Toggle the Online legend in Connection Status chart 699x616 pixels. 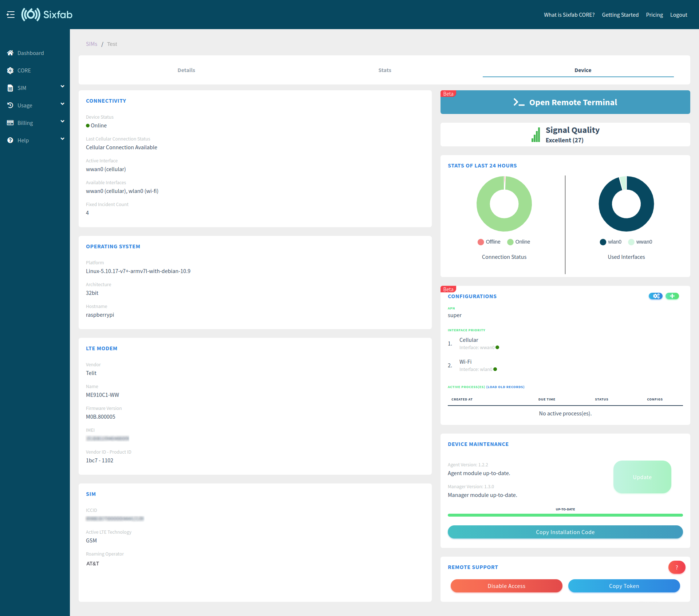click(518, 242)
